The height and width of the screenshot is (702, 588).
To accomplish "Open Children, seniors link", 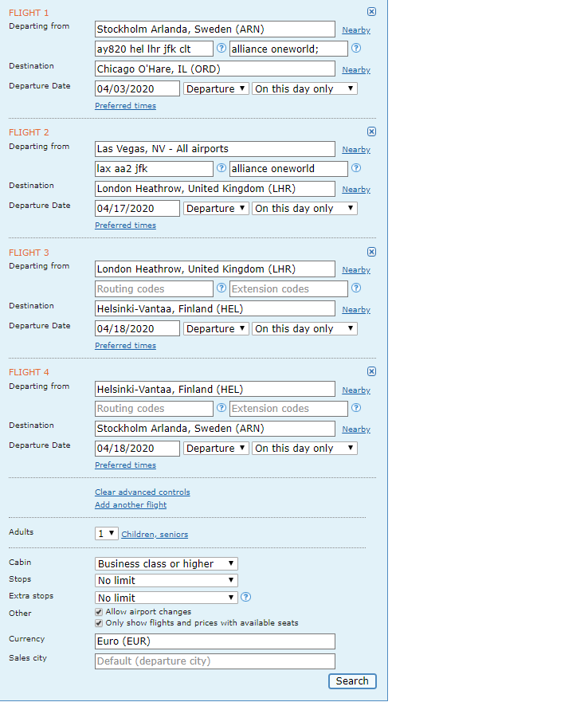I will 155,534.
